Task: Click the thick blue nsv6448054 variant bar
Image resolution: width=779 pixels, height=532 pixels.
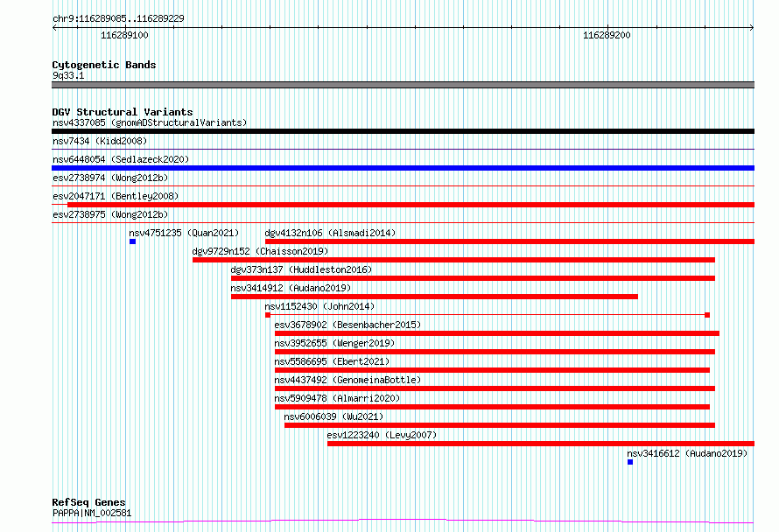Action: pyautogui.click(x=403, y=168)
